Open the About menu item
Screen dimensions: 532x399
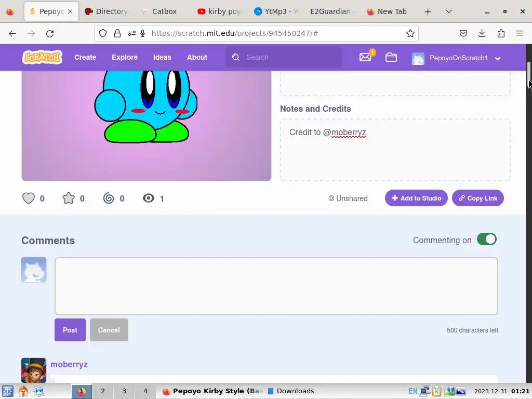click(197, 57)
